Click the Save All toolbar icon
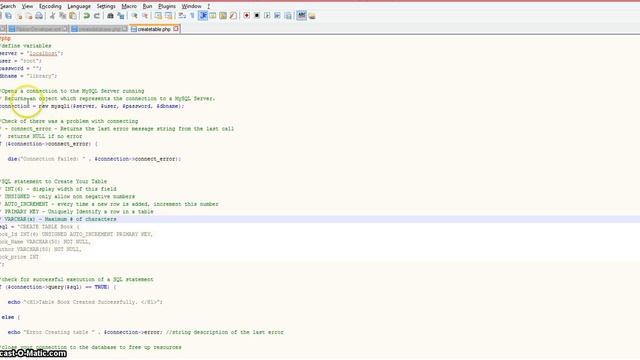640x360 pixels. (9, 16)
